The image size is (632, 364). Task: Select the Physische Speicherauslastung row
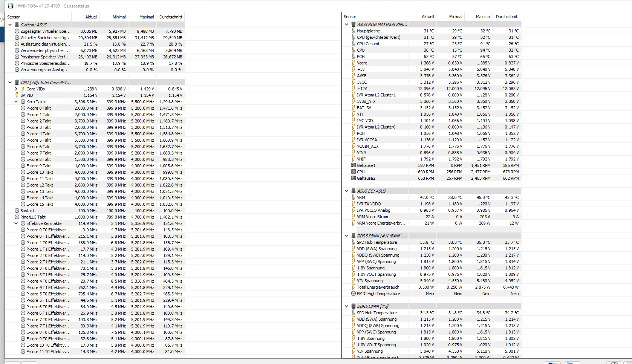tap(95, 63)
